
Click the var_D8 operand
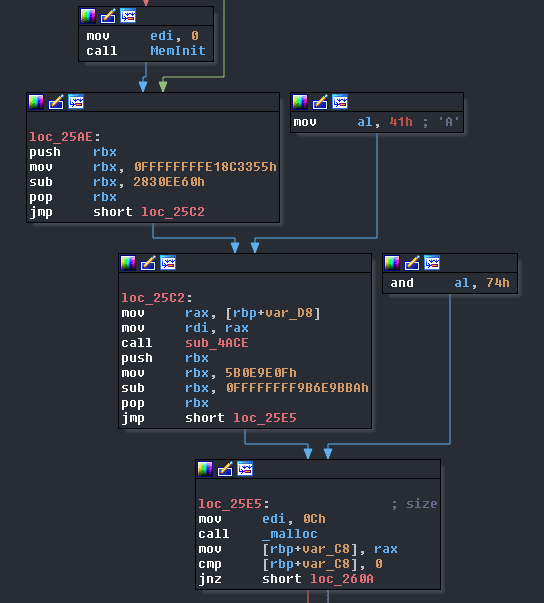tap(289, 313)
